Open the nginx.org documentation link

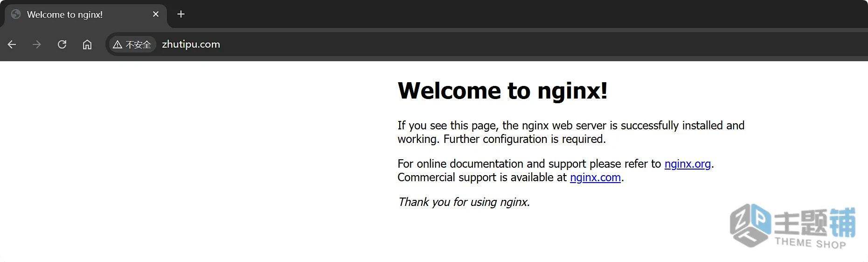tap(687, 164)
